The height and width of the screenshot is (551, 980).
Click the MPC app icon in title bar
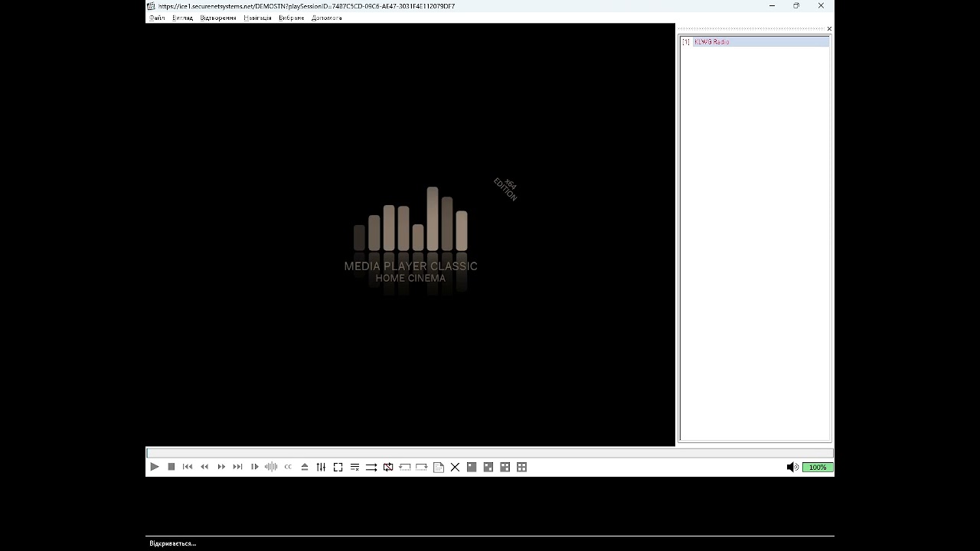[152, 6]
